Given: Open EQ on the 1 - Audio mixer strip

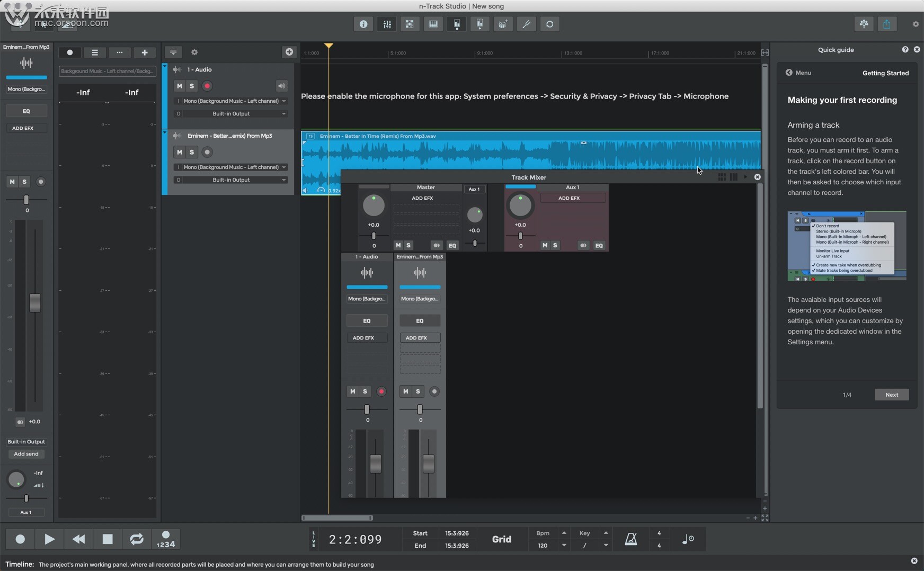Looking at the screenshot, I should [367, 320].
